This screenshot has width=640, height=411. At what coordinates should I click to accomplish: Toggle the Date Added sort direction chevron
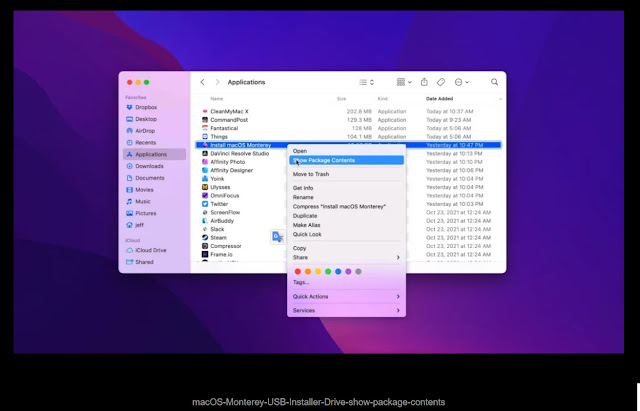[500, 99]
